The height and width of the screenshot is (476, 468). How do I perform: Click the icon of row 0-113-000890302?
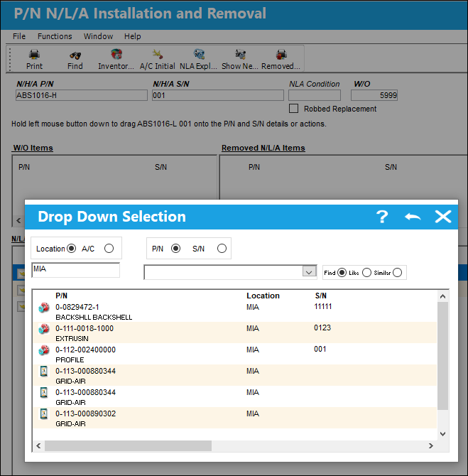point(44,413)
